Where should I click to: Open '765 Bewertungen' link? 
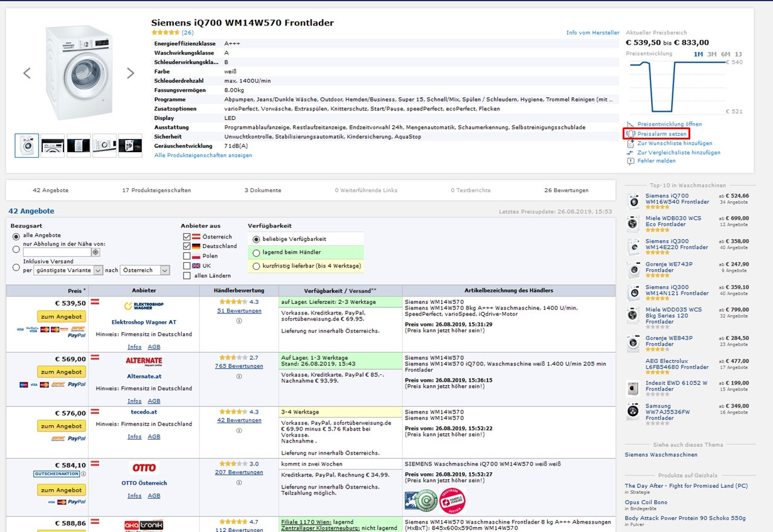[x=239, y=366]
